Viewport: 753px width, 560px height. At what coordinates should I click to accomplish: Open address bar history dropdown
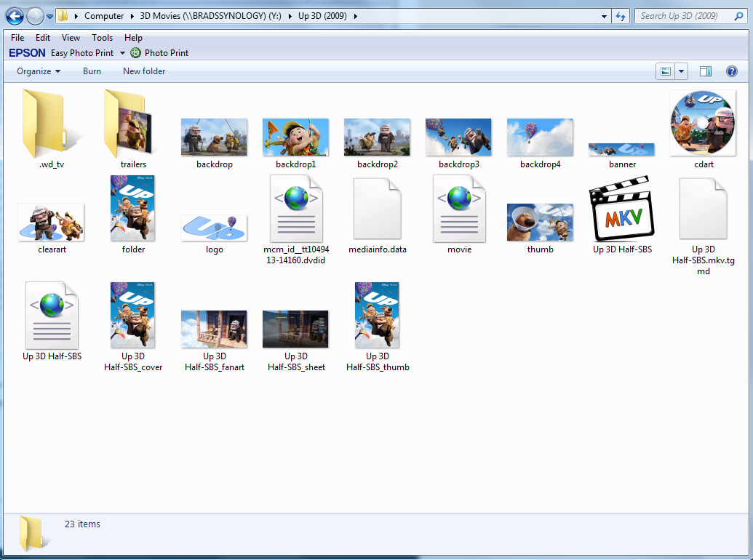coord(604,16)
